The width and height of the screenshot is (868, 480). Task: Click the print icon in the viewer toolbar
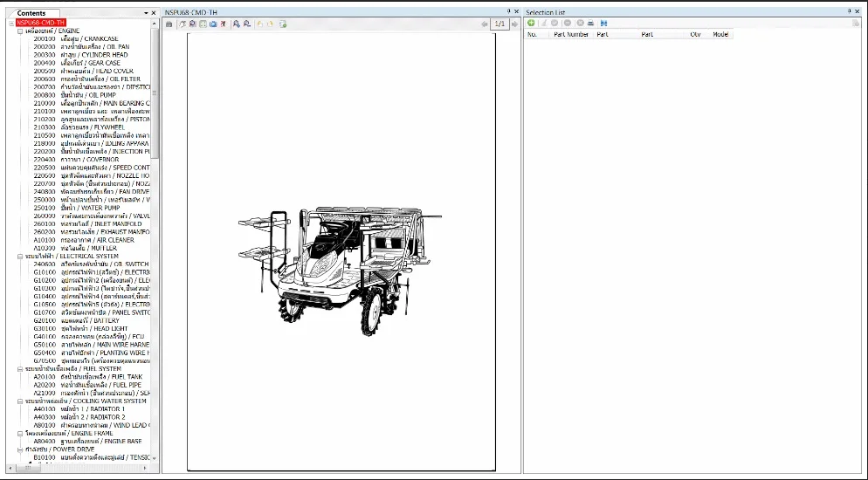169,24
